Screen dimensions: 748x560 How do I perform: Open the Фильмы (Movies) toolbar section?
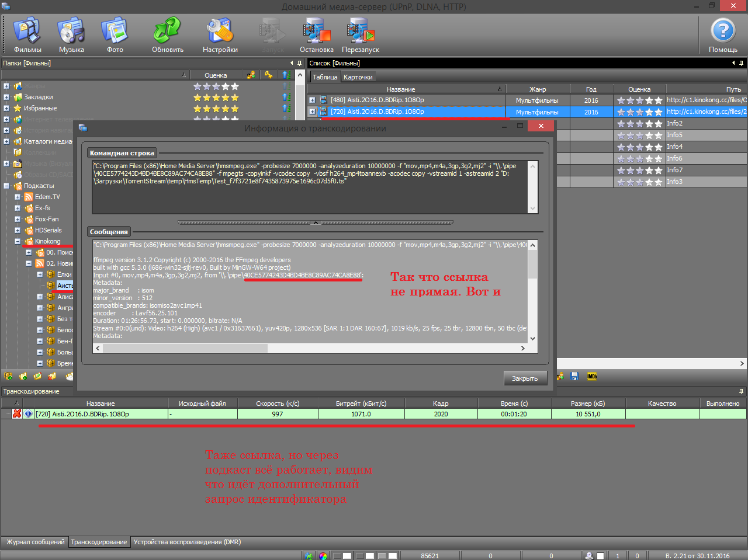tap(27, 35)
